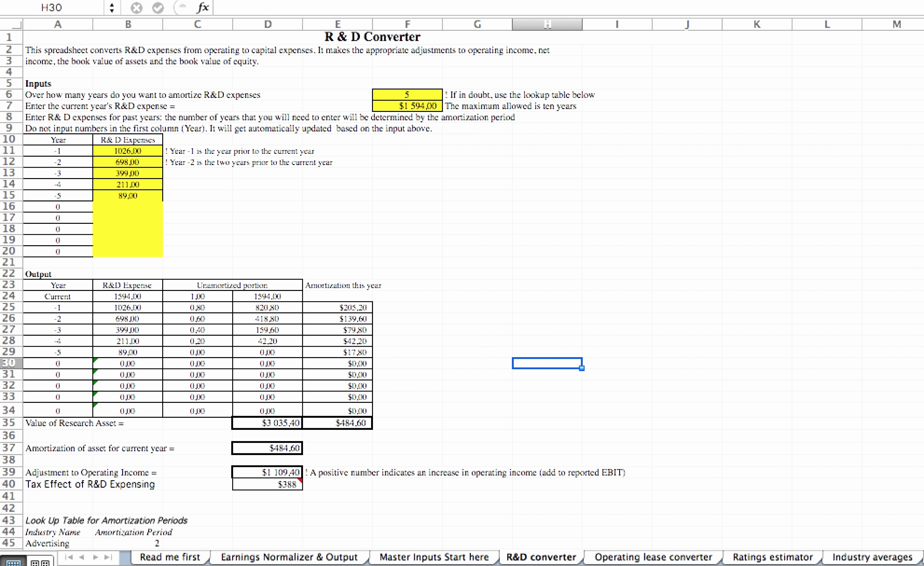The image size is (924, 566).
Task: Select row 35 header
Action: pyautogui.click(x=9, y=423)
